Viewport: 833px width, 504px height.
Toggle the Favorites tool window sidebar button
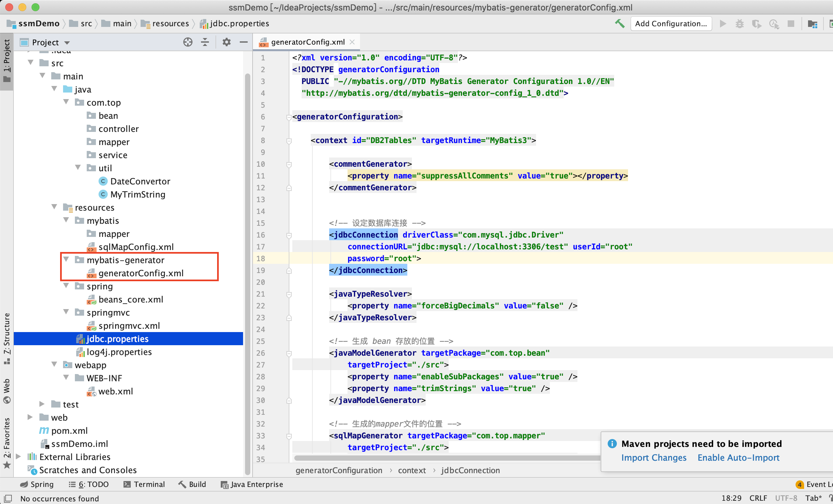(7, 443)
